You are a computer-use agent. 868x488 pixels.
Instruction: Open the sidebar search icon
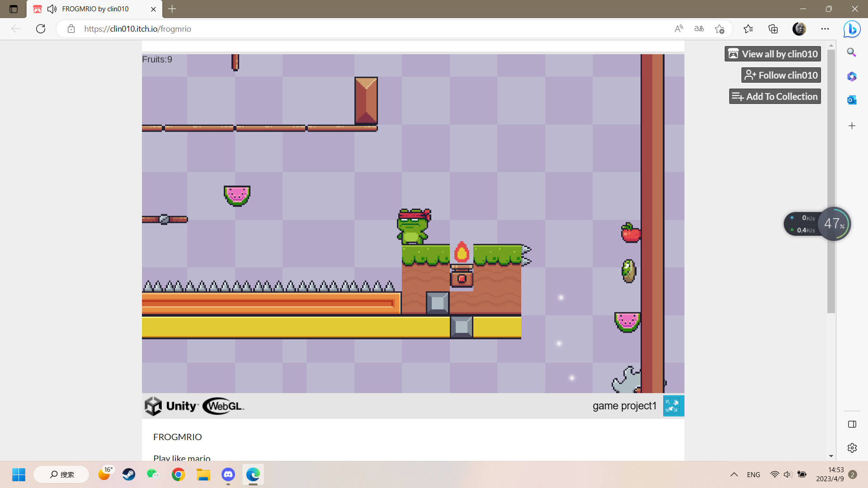[852, 52]
